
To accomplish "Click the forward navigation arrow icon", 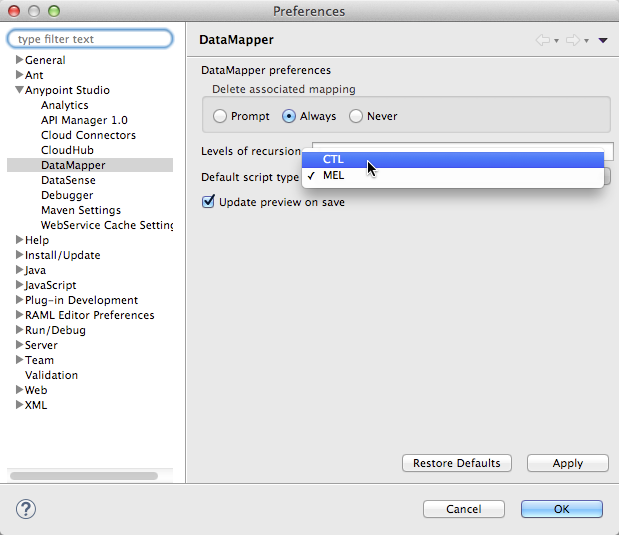I will click(x=573, y=40).
